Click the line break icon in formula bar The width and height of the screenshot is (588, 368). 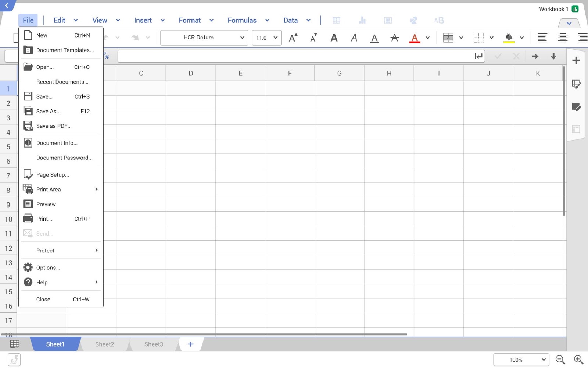click(x=478, y=56)
